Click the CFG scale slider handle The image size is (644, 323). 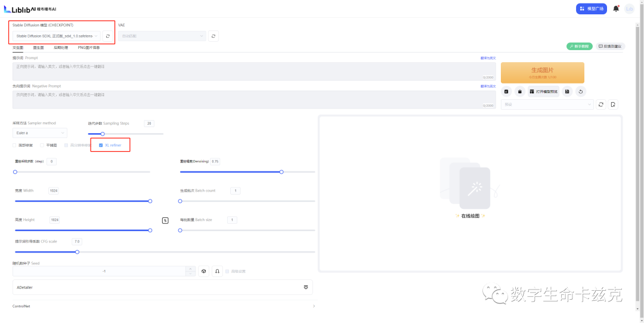tap(77, 252)
